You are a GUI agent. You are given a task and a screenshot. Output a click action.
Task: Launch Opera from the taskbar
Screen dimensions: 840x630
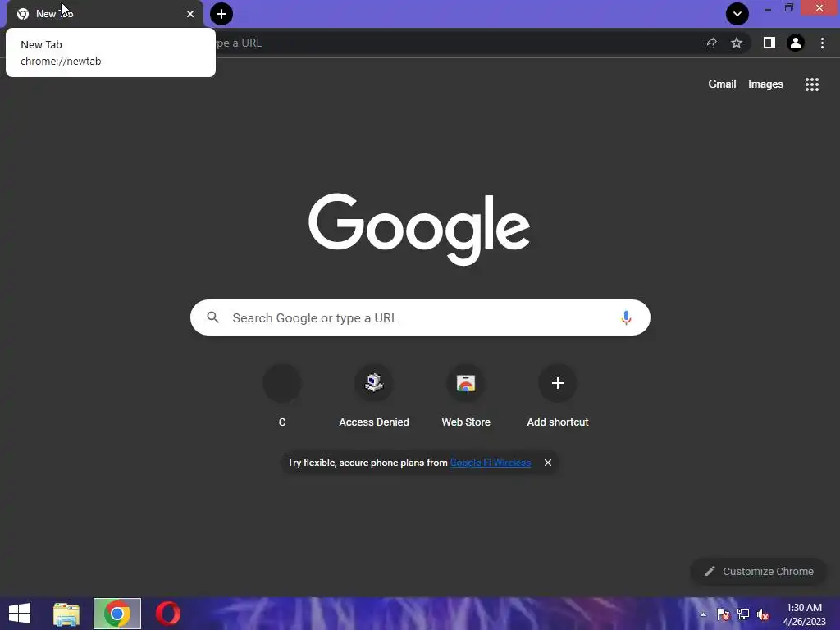coord(167,614)
